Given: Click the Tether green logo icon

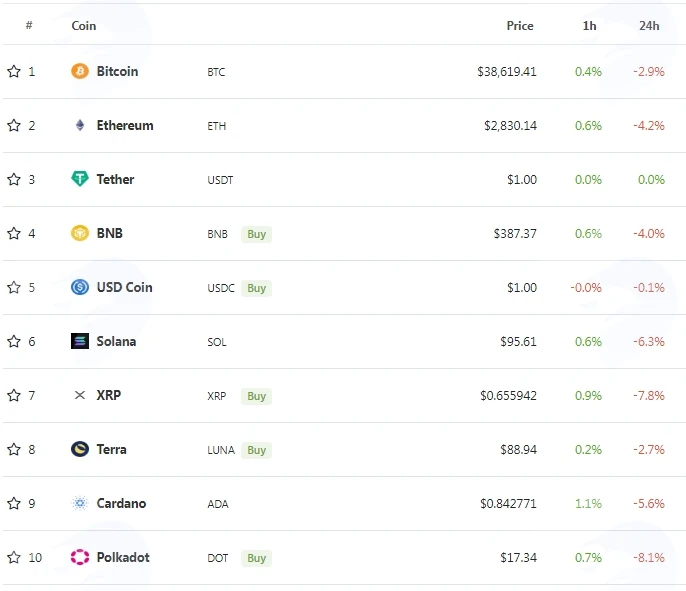Looking at the screenshot, I should tap(80, 179).
